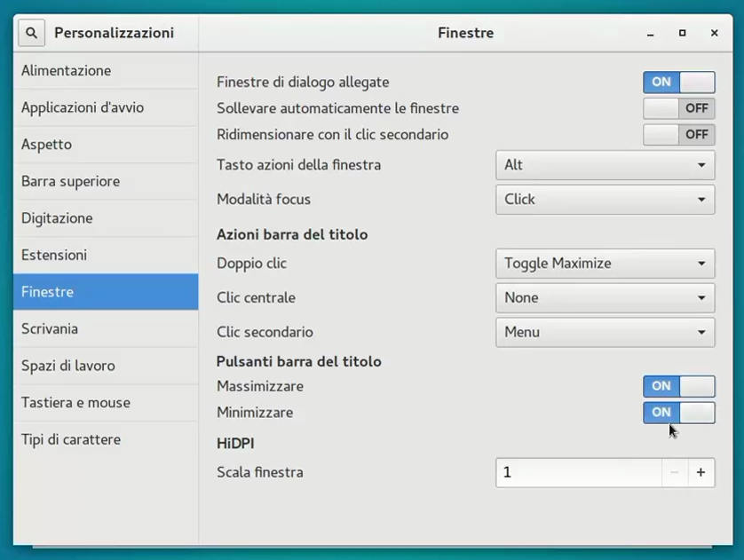Increase Scala finestra with plus button
744x560 pixels.
pos(700,472)
